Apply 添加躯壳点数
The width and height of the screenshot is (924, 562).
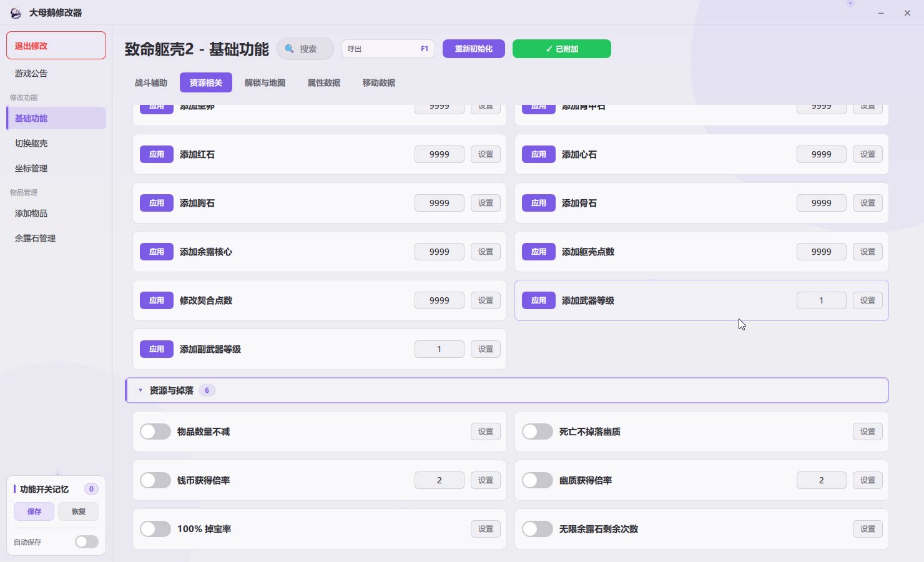539,252
